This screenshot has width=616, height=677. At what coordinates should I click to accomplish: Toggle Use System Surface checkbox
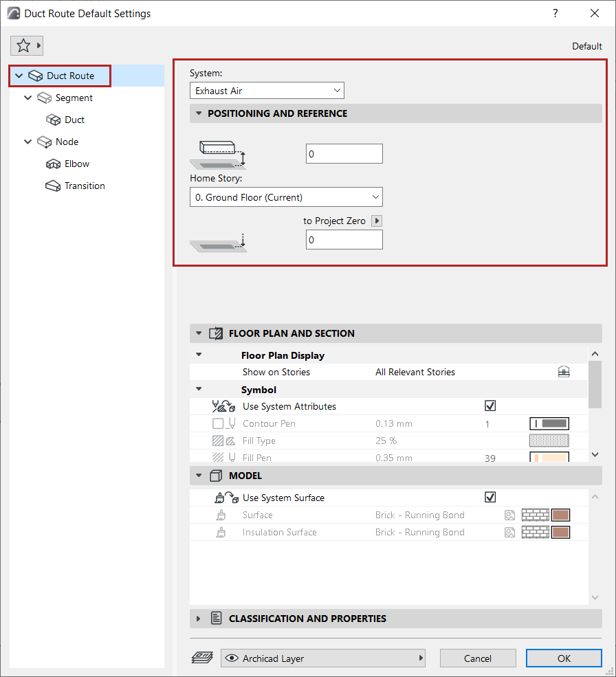pos(490,498)
